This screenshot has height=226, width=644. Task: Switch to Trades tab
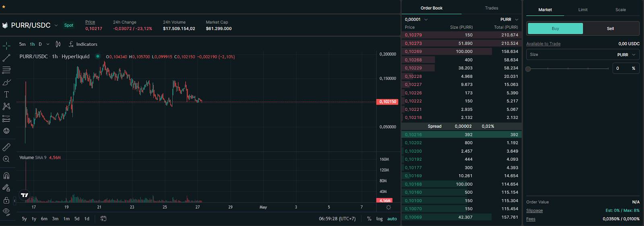click(491, 8)
